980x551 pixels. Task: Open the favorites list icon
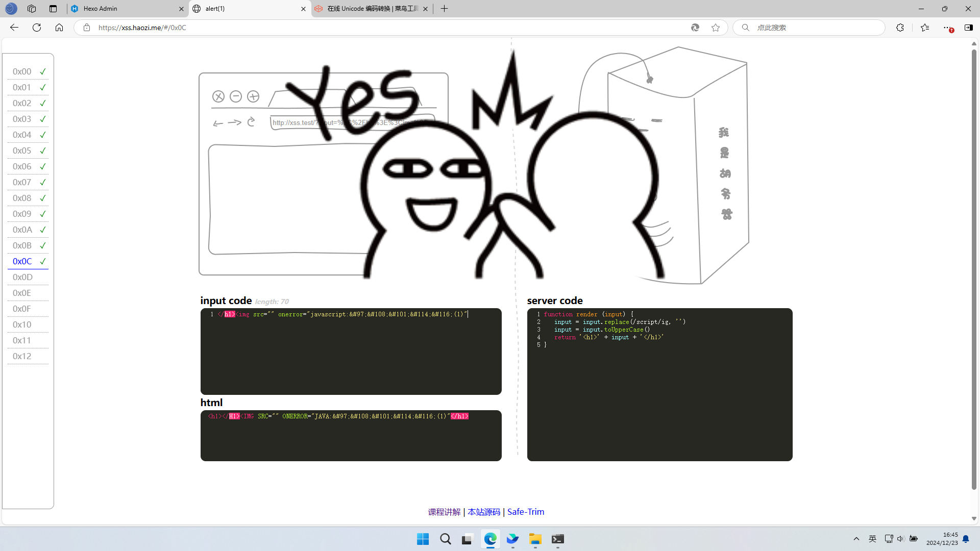[925, 28]
